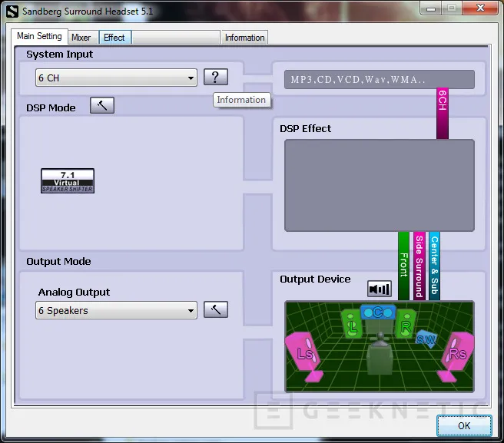Open Analog Output hammer settings button
504x443 pixels.
[x=216, y=309]
